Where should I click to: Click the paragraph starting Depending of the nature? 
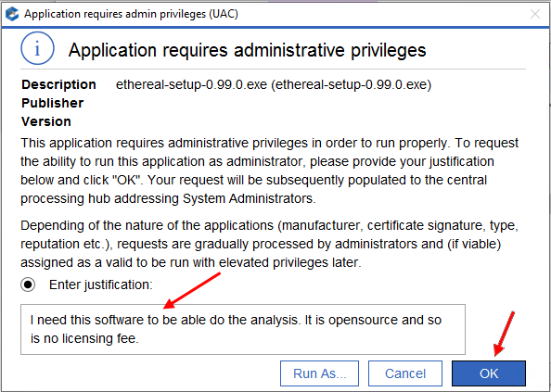270,244
